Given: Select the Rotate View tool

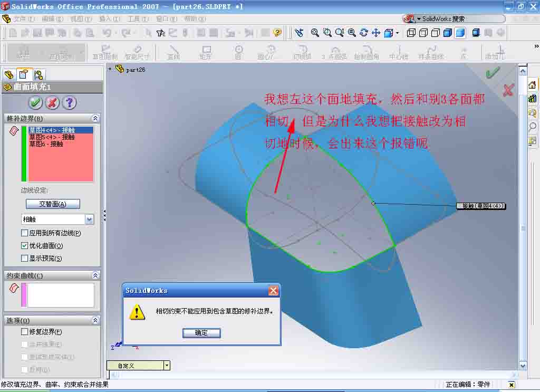Looking at the screenshot, I should click(x=364, y=33).
